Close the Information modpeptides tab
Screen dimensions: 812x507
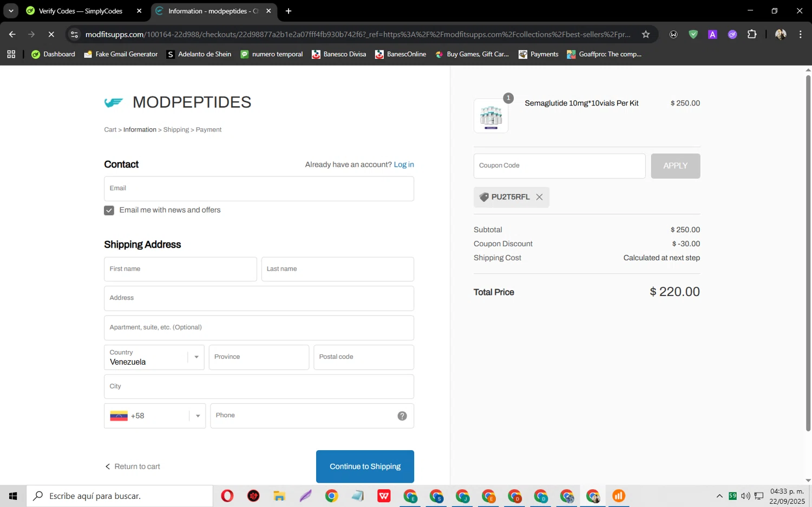click(x=269, y=11)
